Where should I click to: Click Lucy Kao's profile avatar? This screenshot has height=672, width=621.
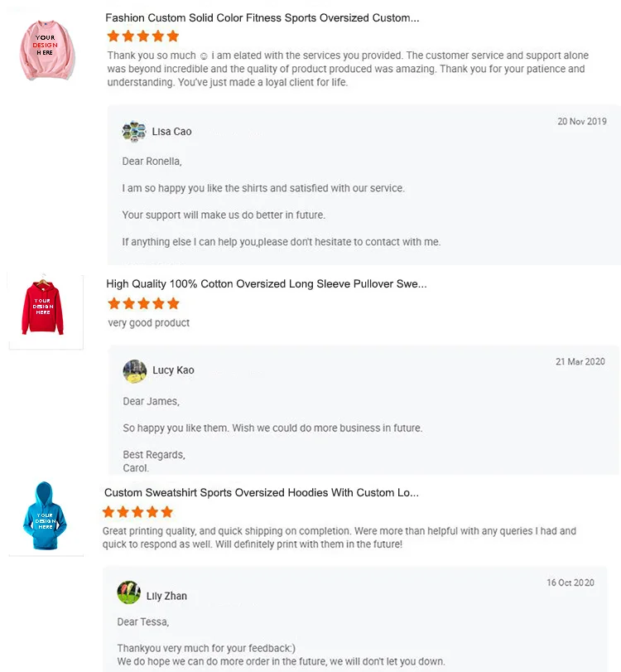[135, 370]
